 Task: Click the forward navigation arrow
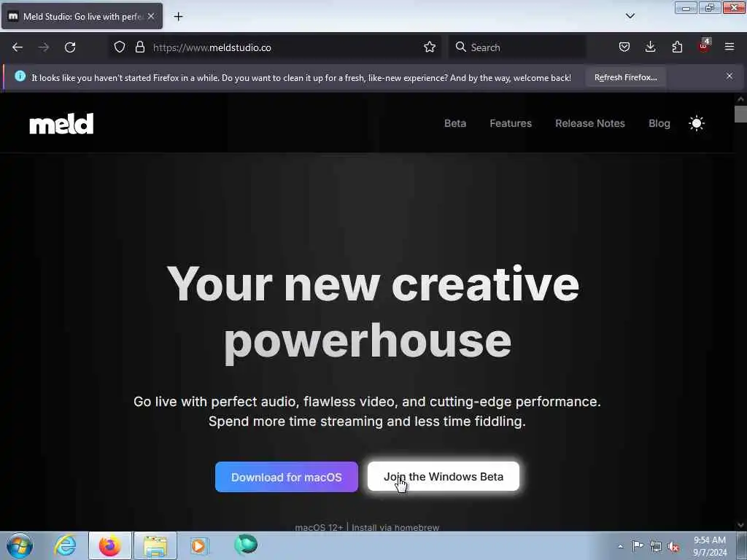[44, 47]
